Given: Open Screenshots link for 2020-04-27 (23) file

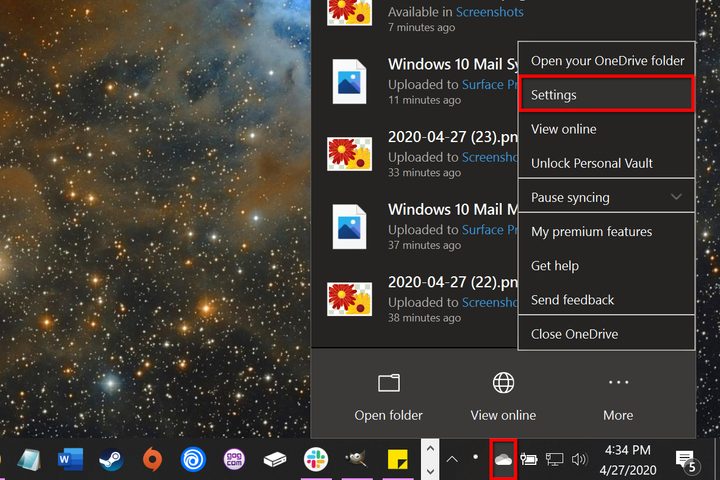Looking at the screenshot, I should pos(489,157).
